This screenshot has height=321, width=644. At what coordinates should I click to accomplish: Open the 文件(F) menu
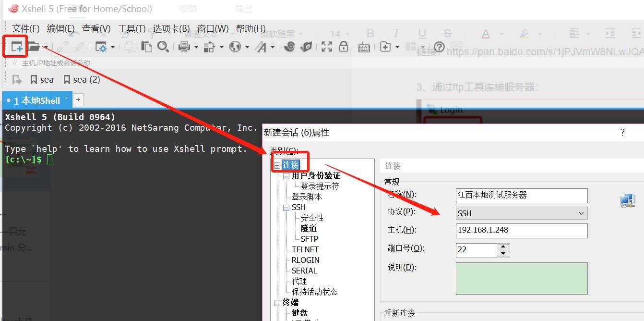(x=25, y=29)
